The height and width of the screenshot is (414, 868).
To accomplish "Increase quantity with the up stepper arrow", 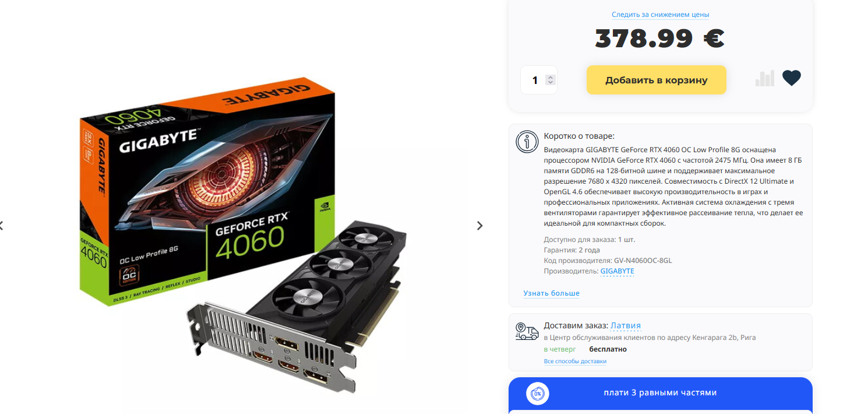I will tap(551, 77).
